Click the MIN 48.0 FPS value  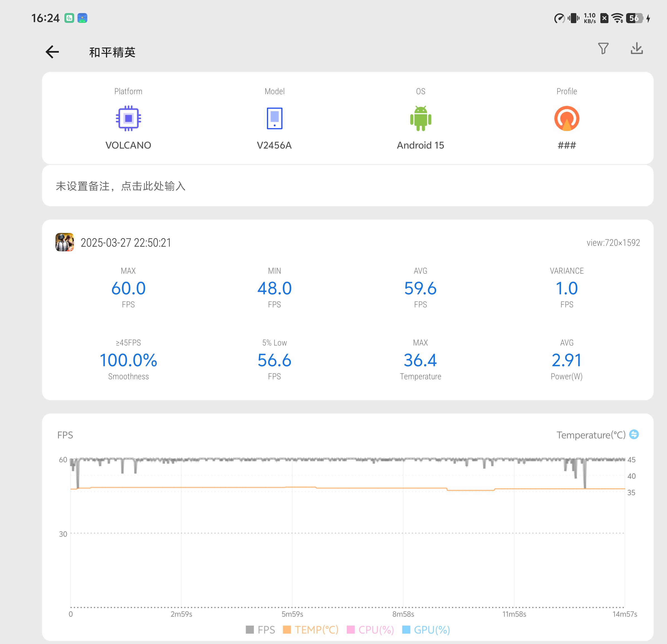(x=274, y=288)
